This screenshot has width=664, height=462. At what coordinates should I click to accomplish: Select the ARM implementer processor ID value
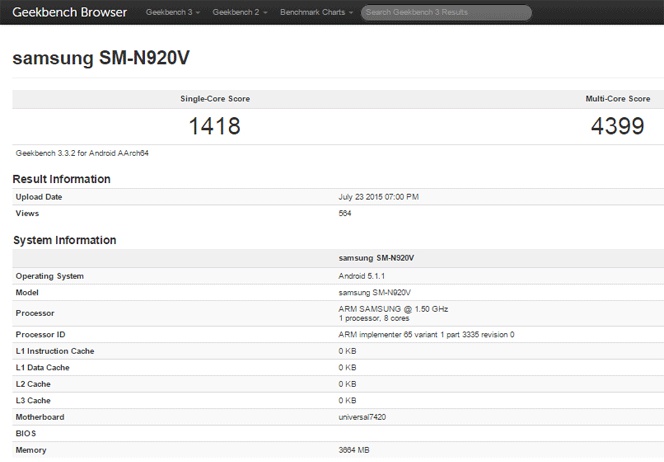coord(426,335)
